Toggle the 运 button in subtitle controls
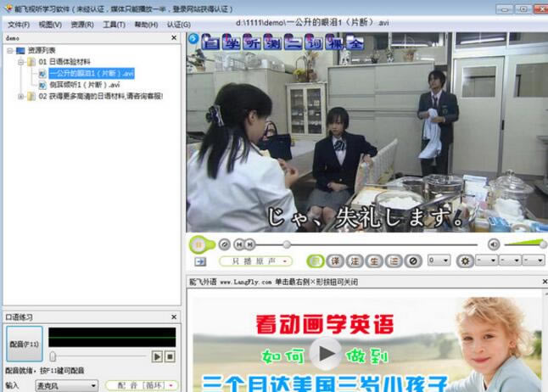This screenshot has width=548, height=392. pos(394,260)
